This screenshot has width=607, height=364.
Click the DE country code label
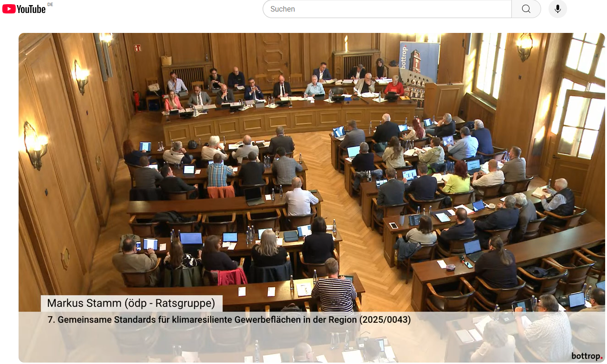tap(50, 5)
